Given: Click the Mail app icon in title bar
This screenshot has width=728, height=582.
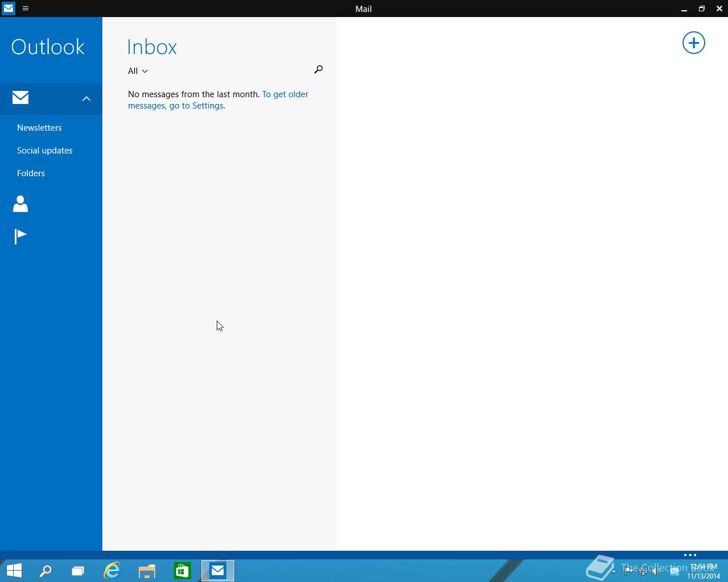Looking at the screenshot, I should [9, 9].
